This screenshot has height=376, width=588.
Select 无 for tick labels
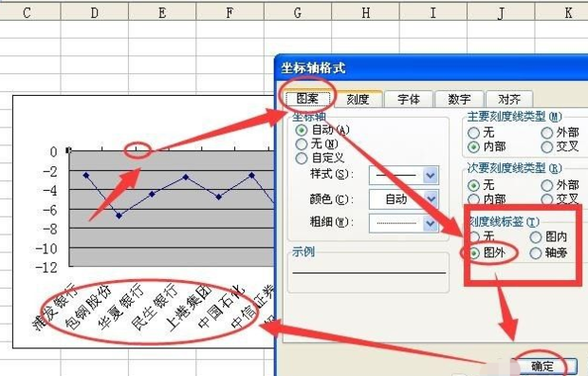pos(474,237)
